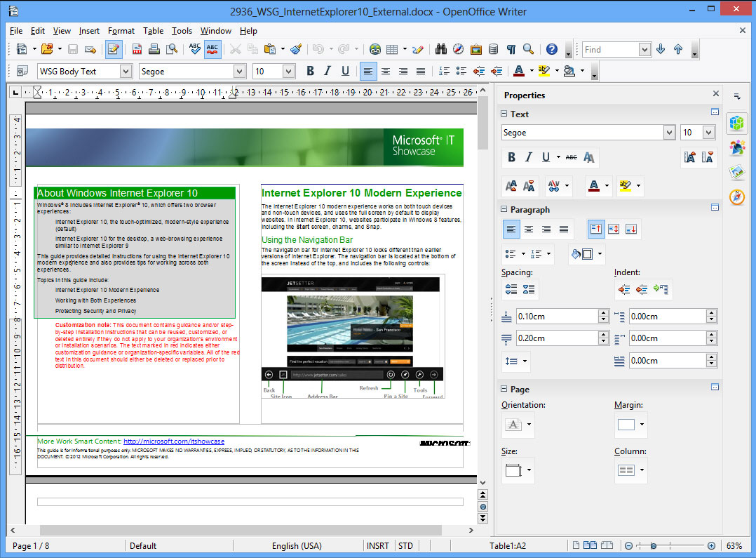
Task: Open the File menu
Action: (x=16, y=31)
